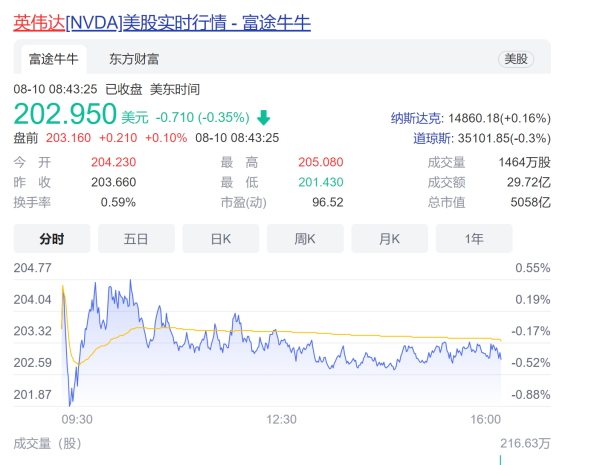Switch chart to 周K
This screenshot has width=594, height=465.
pyautogui.click(x=305, y=239)
